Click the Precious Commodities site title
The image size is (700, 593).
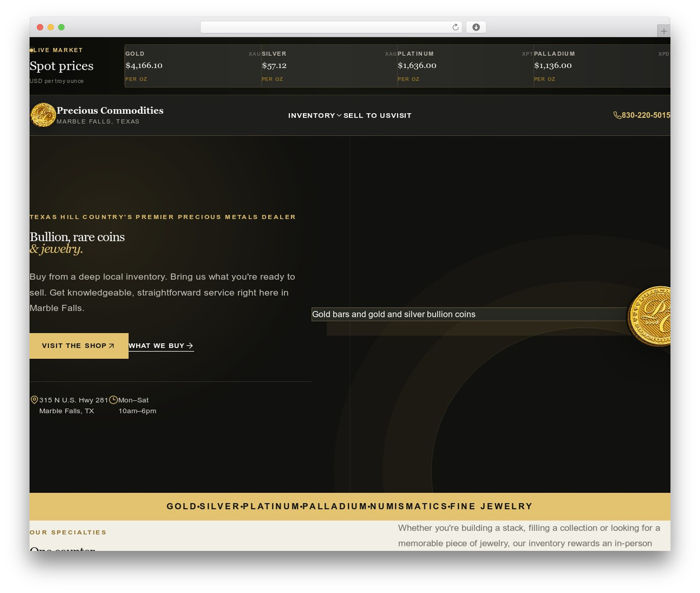(110, 111)
